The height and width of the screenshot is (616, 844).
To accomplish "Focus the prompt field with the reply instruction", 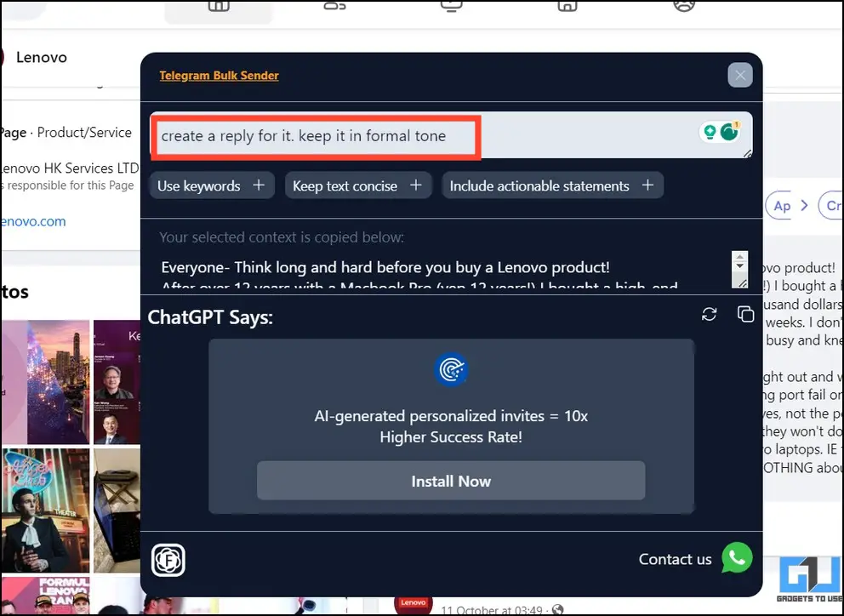I will [451, 135].
